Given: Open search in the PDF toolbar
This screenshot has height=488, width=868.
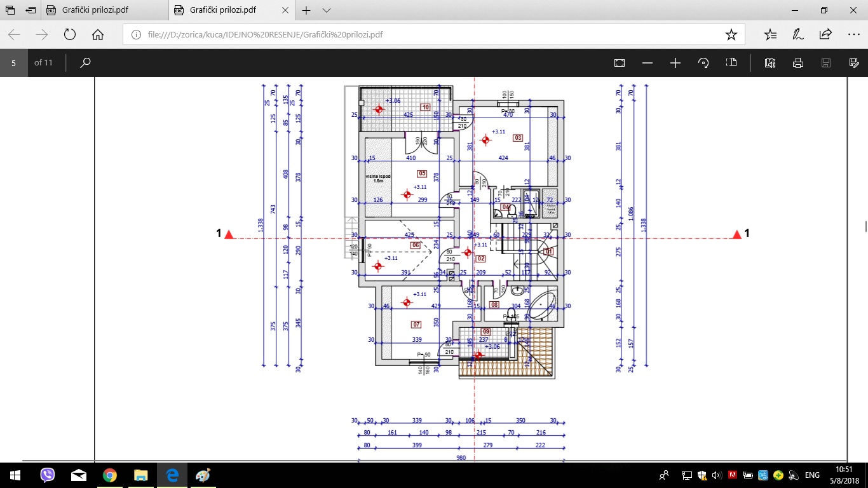Looking at the screenshot, I should tap(86, 63).
